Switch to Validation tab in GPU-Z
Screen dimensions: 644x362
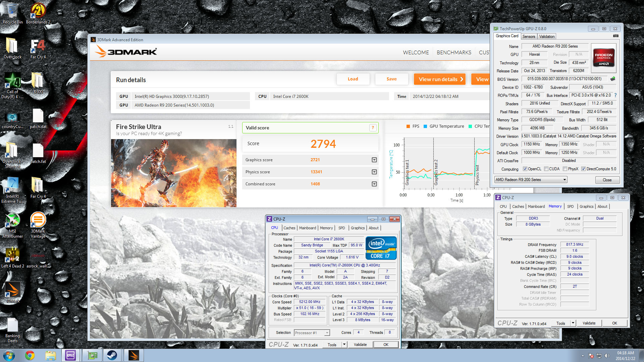click(x=547, y=37)
